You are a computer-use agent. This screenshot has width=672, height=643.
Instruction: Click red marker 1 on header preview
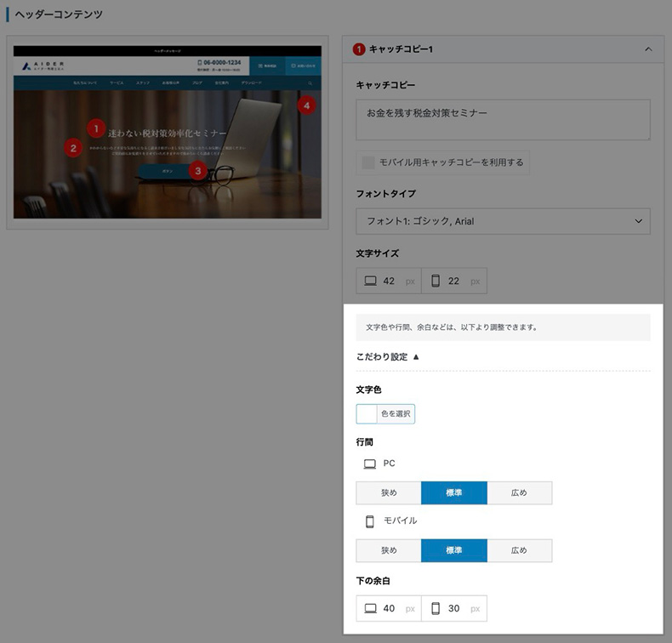coord(97,129)
